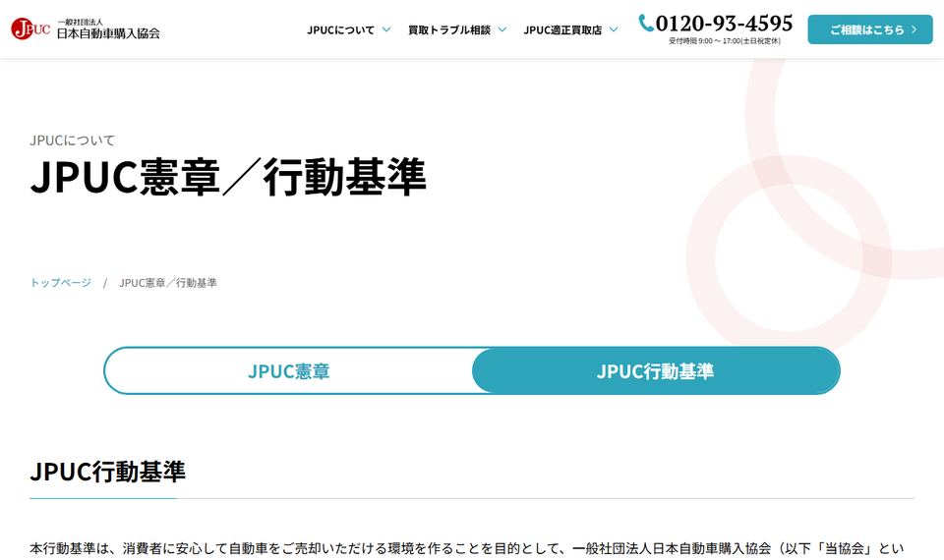The image size is (944, 560).
Task: Click paragraph beginning 本行動基準は
Action: click(x=466, y=548)
